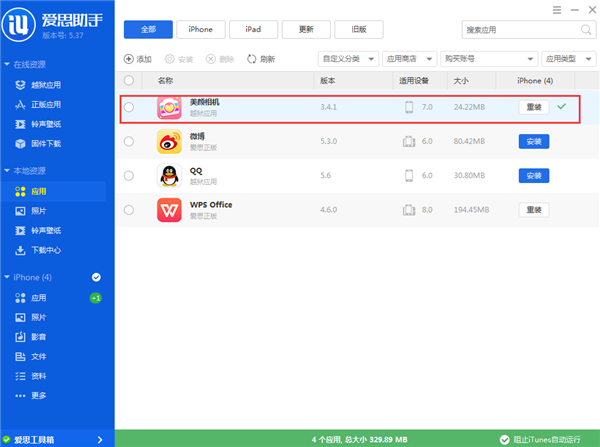Click the 微博 app icon

[x=169, y=142]
